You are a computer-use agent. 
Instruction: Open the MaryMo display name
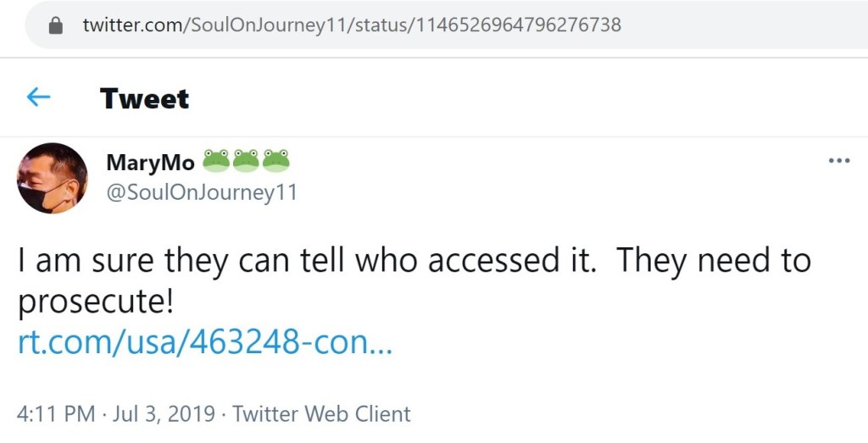[150, 162]
